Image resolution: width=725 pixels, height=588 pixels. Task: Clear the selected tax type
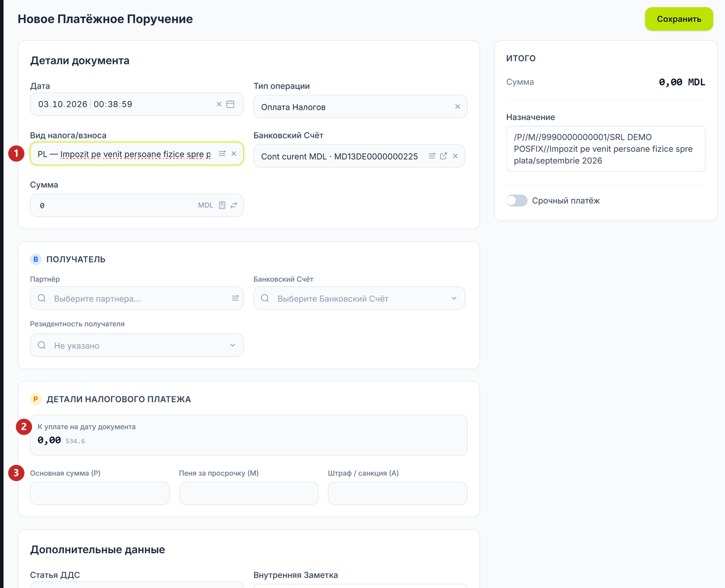pyautogui.click(x=234, y=153)
